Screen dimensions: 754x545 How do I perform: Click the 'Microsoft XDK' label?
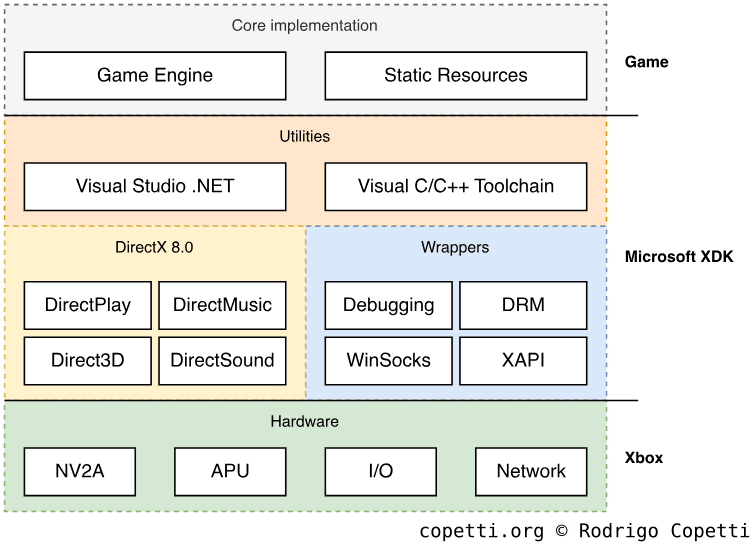(679, 256)
